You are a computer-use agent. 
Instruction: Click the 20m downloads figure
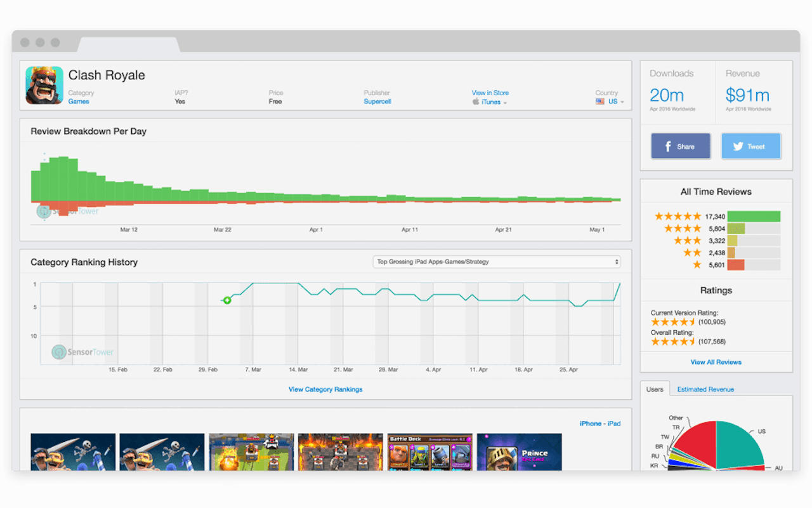pyautogui.click(x=667, y=95)
